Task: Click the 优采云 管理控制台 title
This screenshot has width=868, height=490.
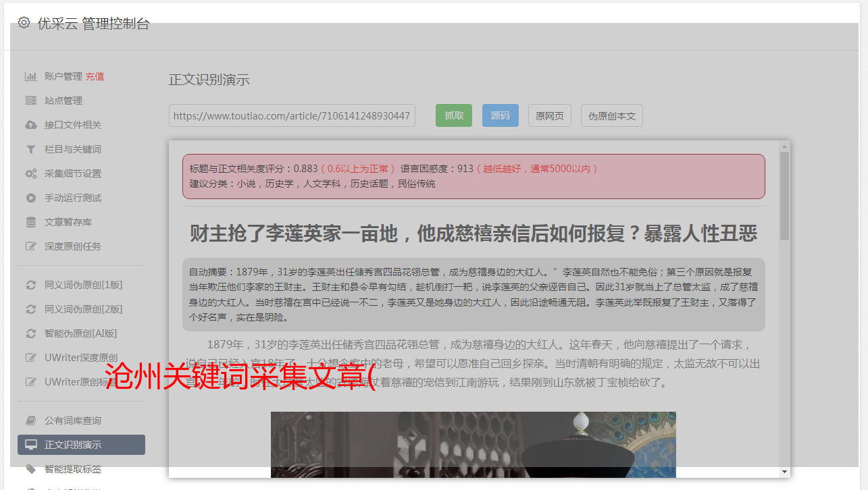Action: pyautogui.click(x=93, y=24)
